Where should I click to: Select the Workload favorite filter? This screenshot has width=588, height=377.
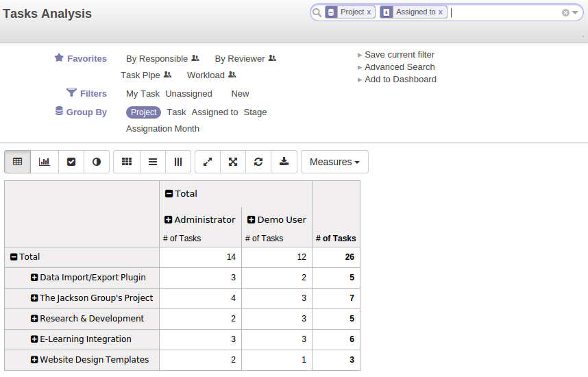(x=206, y=75)
